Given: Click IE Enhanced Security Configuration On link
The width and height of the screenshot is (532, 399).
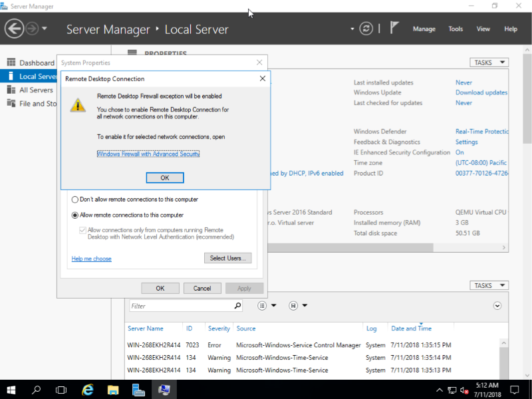Looking at the screenshot, I should tap(460, 152).
